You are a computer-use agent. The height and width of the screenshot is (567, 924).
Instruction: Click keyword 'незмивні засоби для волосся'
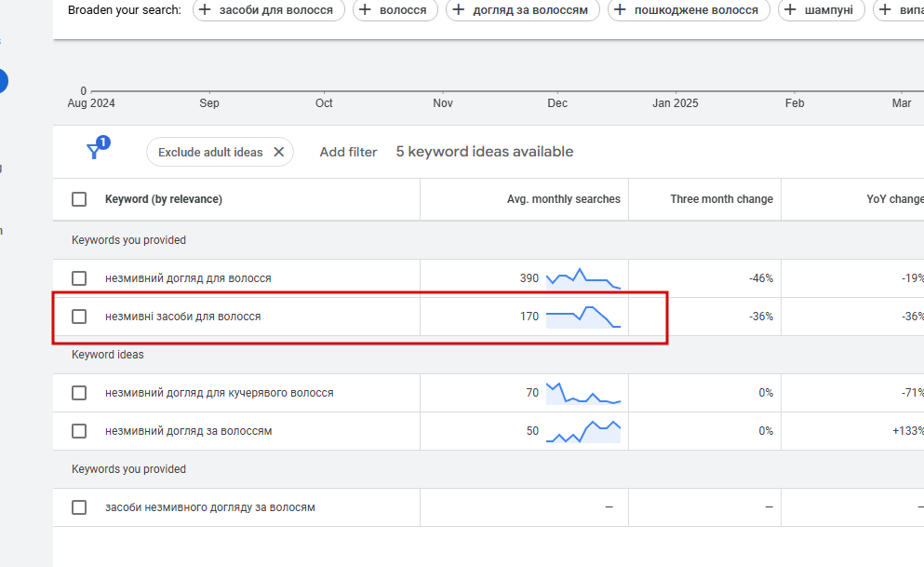[182, 317]
